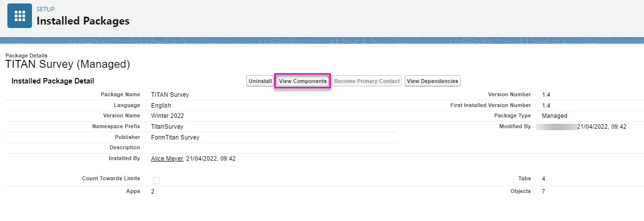Click the Package Type field label

tap(512, 115)
